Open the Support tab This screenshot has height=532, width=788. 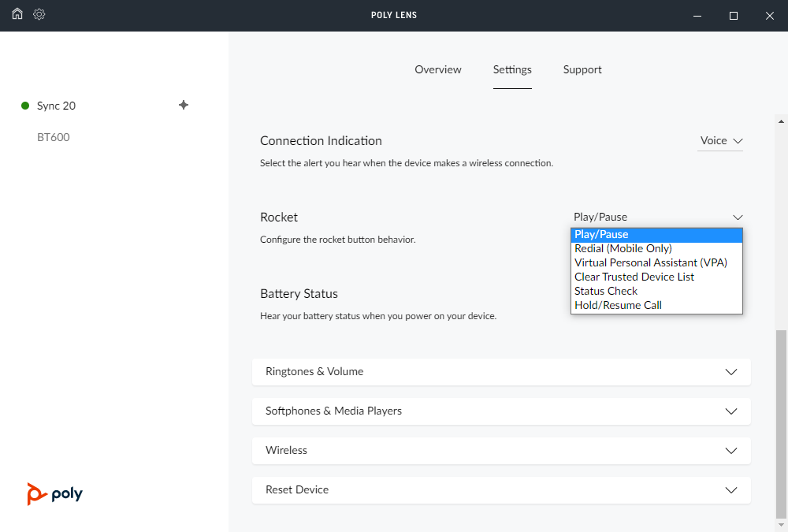pyautogui.click(x=582, y=69)
